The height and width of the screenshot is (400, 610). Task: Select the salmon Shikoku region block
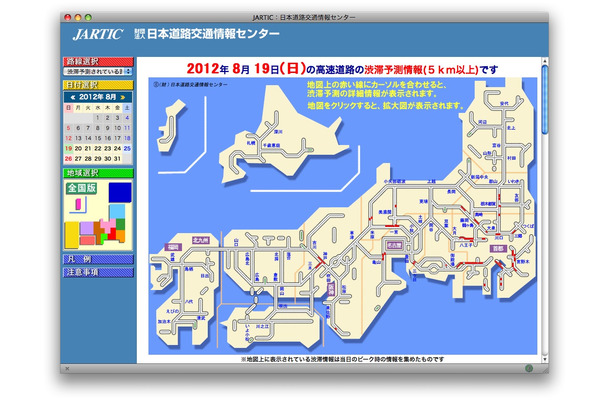pyautogui.click(x=87, y=240)
